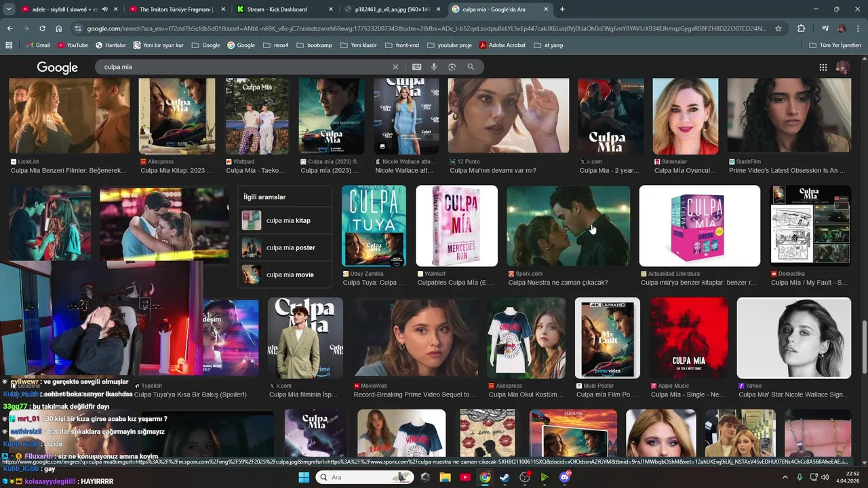Close the culpa mia Google tab
868x488 pixels.
point(545,9)
